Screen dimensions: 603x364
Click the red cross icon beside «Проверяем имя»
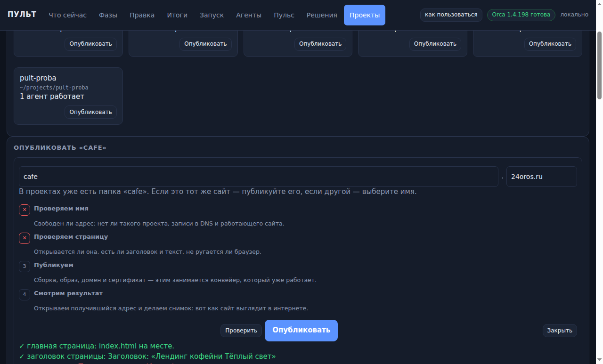click(x=24, y=210)
